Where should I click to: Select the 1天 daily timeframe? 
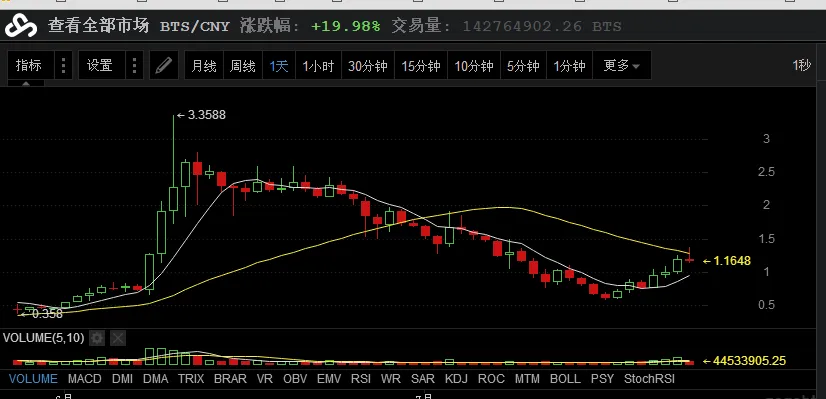pyautogui.click(x=279, y=65)
